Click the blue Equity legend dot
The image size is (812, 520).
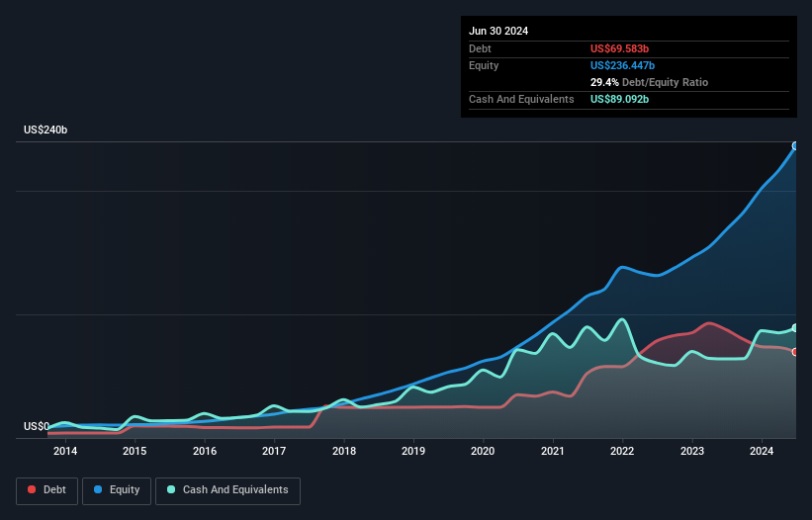pyautogui.click(x=98, y=489)
